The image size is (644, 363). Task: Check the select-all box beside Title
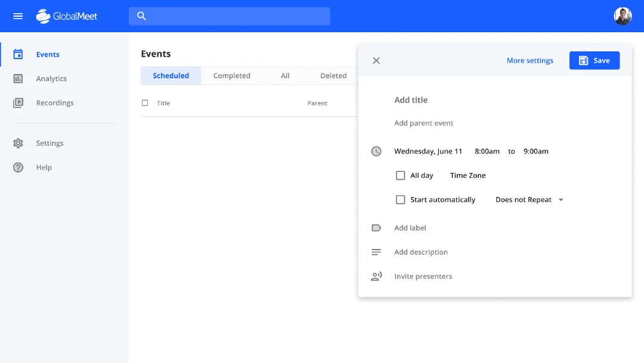pos(145,103)
